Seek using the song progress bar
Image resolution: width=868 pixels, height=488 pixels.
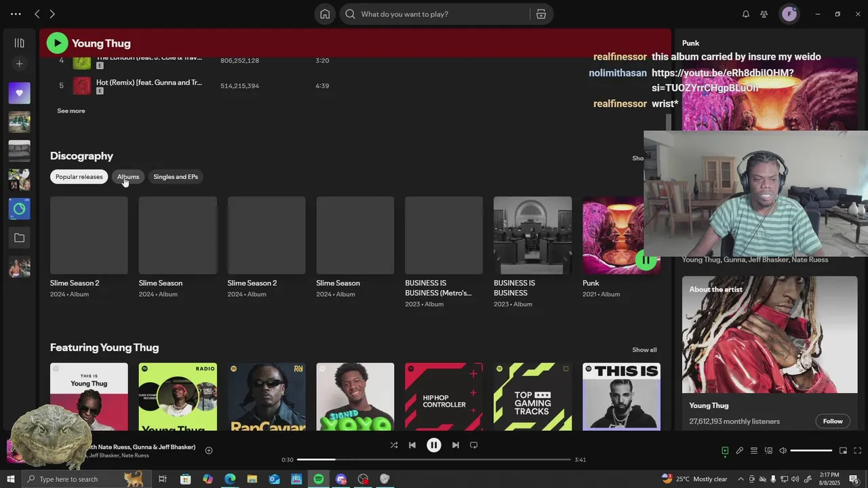pyautogui.click(x=434, y=460)
